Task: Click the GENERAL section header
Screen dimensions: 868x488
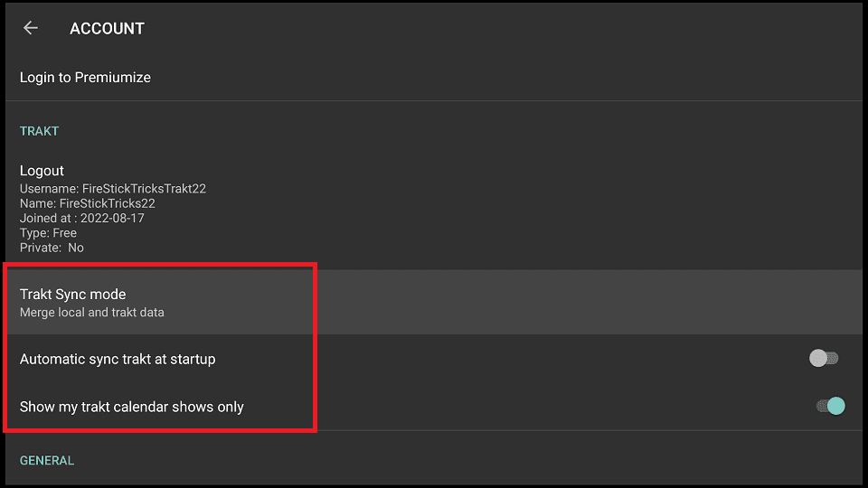Action: pyautogui.click(x=47, y=460)
